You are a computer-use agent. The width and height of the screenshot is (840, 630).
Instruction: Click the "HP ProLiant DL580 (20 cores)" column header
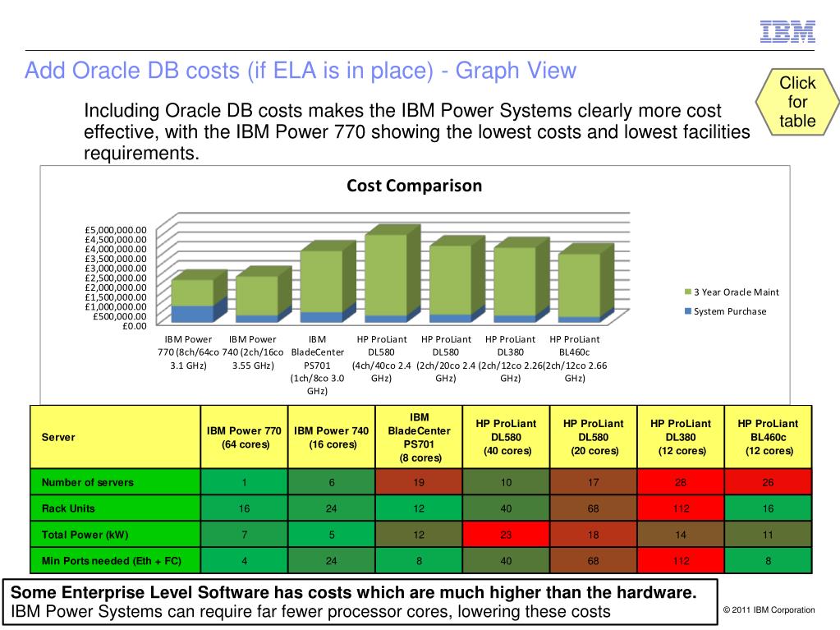pyautogui.click(x=594, y=437)
